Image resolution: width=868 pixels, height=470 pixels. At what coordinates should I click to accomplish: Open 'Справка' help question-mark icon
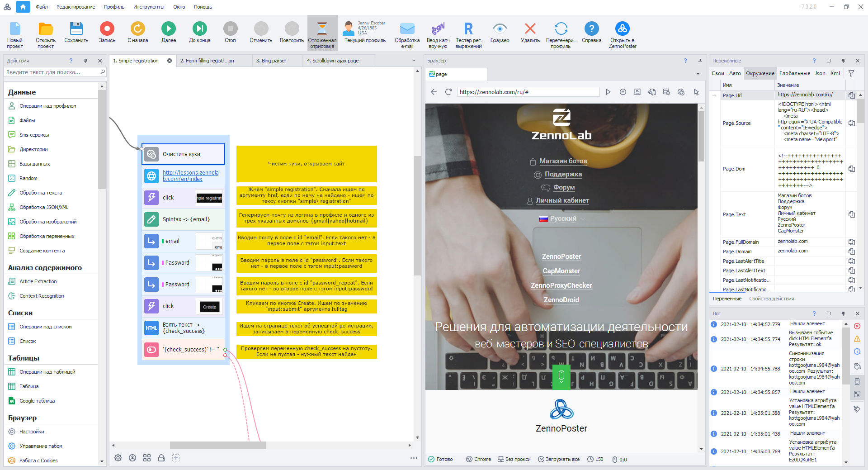click(592, 28)
